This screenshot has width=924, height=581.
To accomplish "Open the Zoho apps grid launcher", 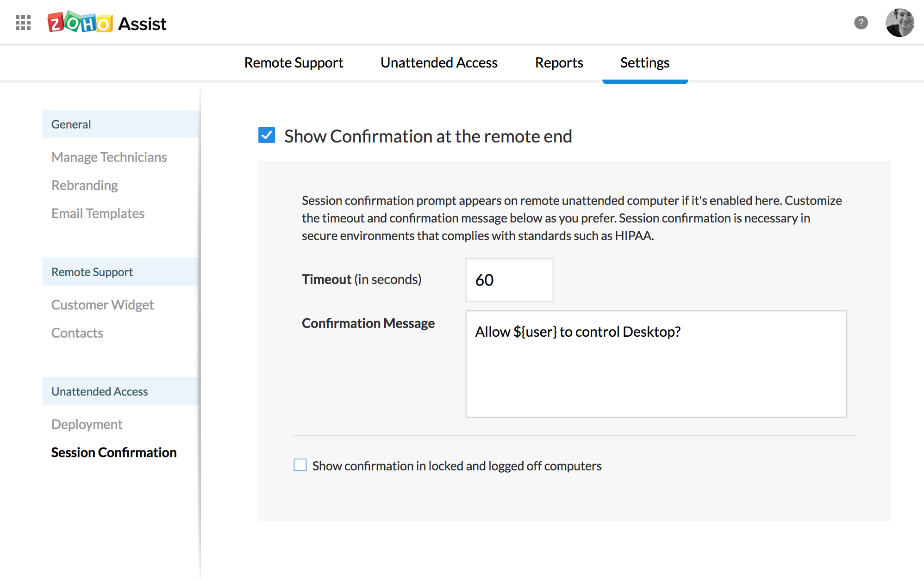I will click(x=23, y=23).
